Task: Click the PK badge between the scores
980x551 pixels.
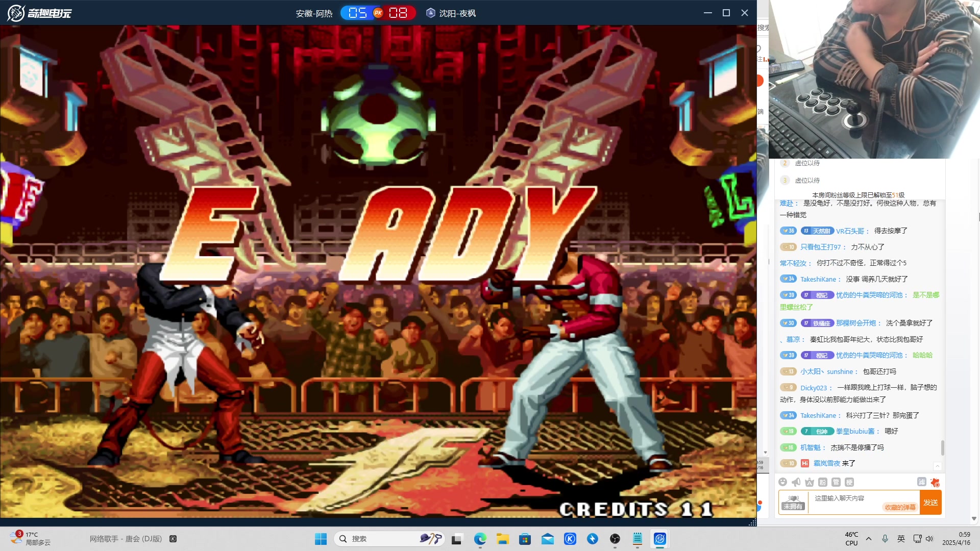Action: (378, 13)
